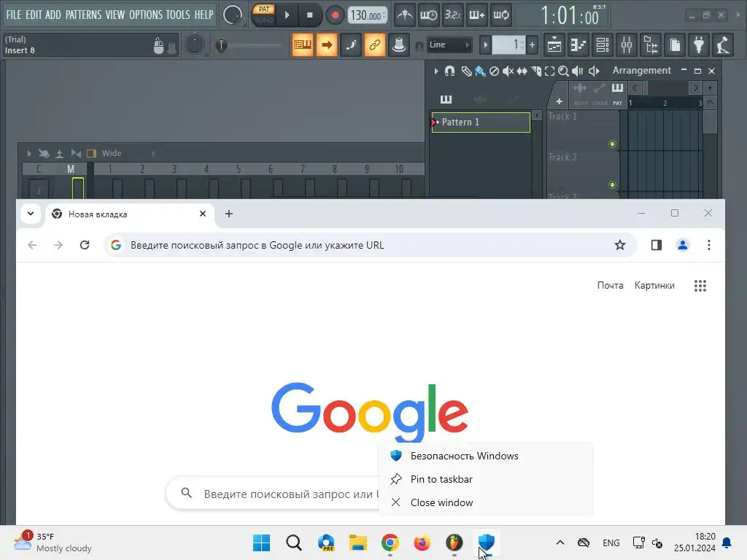Toggle the recording countdown icon
The height and width of the screenshot is (560, 747).
[x=452, y=15]
